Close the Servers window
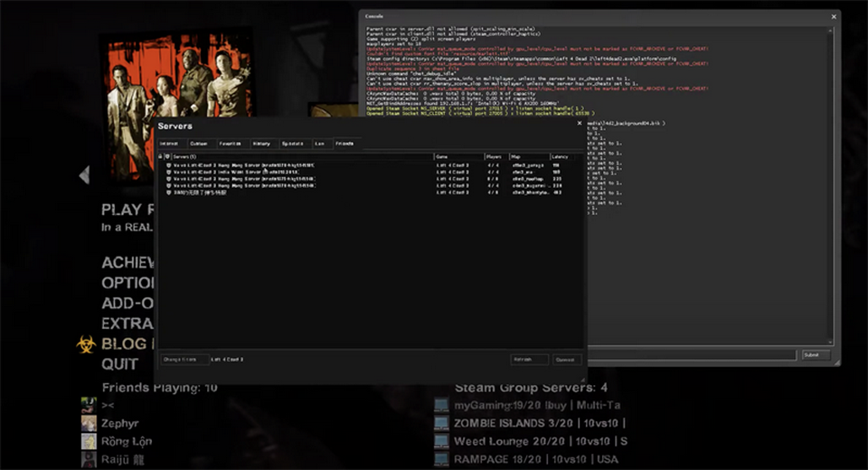868x470 pixels. 580,124
